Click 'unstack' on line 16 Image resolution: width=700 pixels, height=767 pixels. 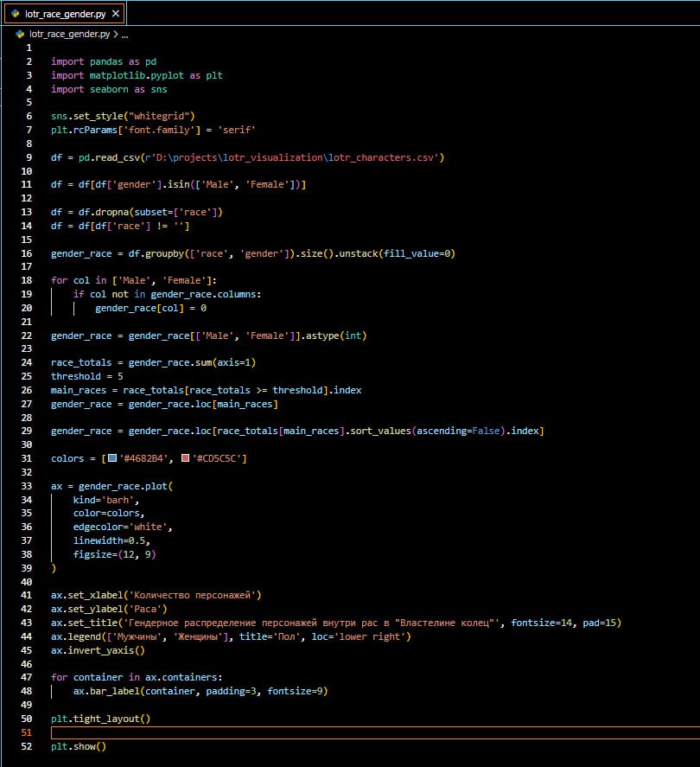(x=359, y=254)
